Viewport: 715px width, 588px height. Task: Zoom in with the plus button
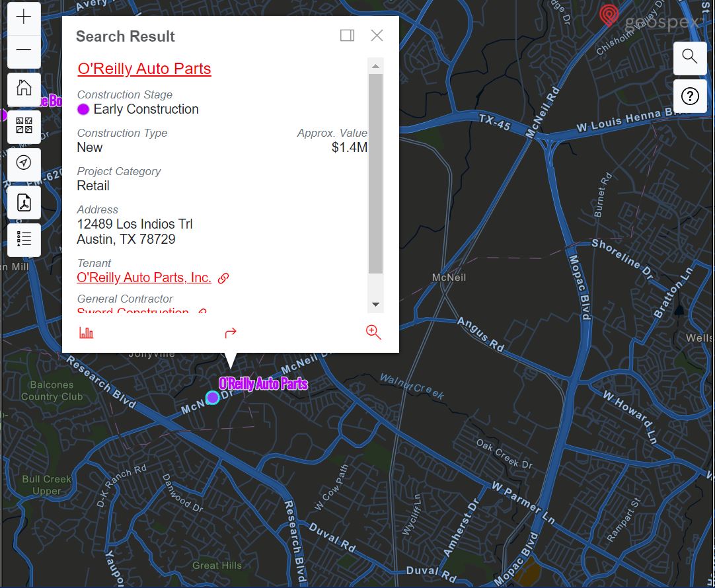coord(24,17)
